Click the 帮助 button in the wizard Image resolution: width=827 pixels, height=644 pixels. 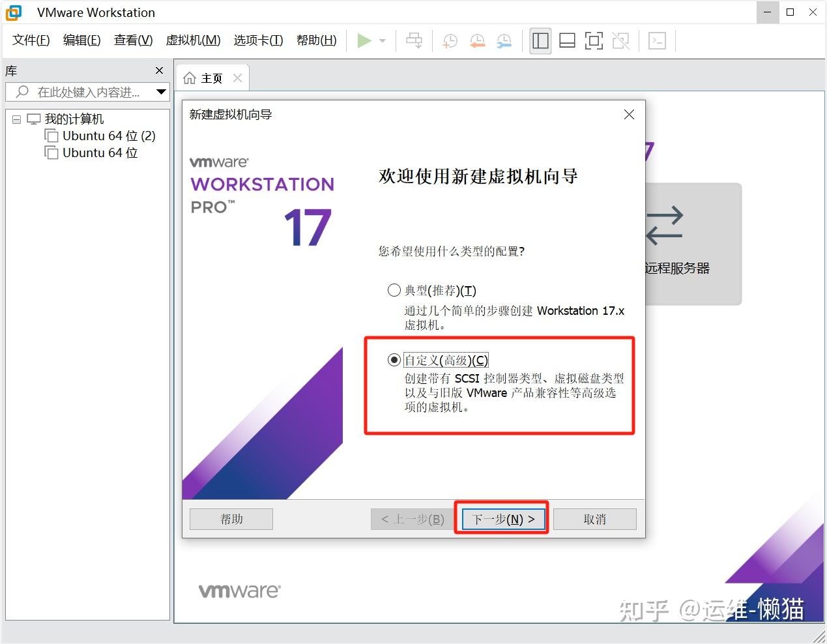[231, 518]
